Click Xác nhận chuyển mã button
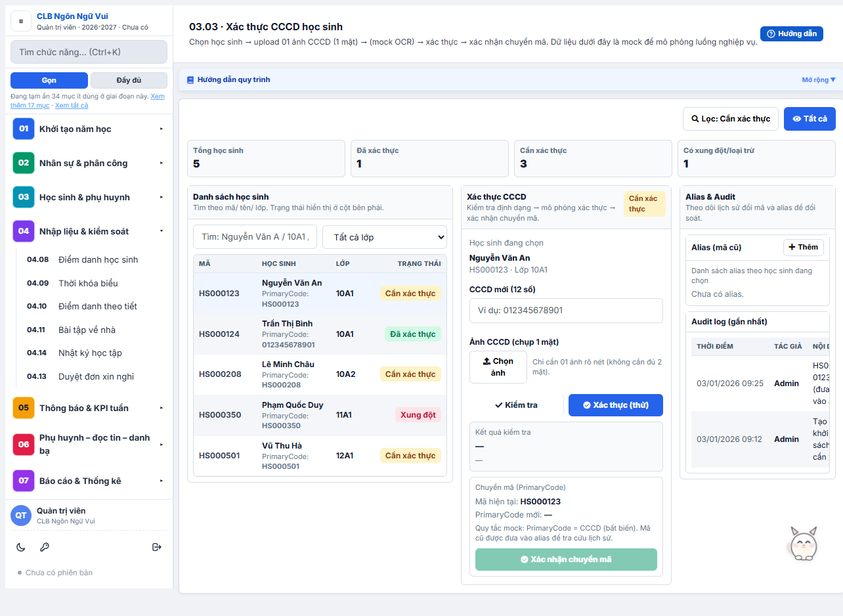Screen dimensions: 843x616 (566, 560)
